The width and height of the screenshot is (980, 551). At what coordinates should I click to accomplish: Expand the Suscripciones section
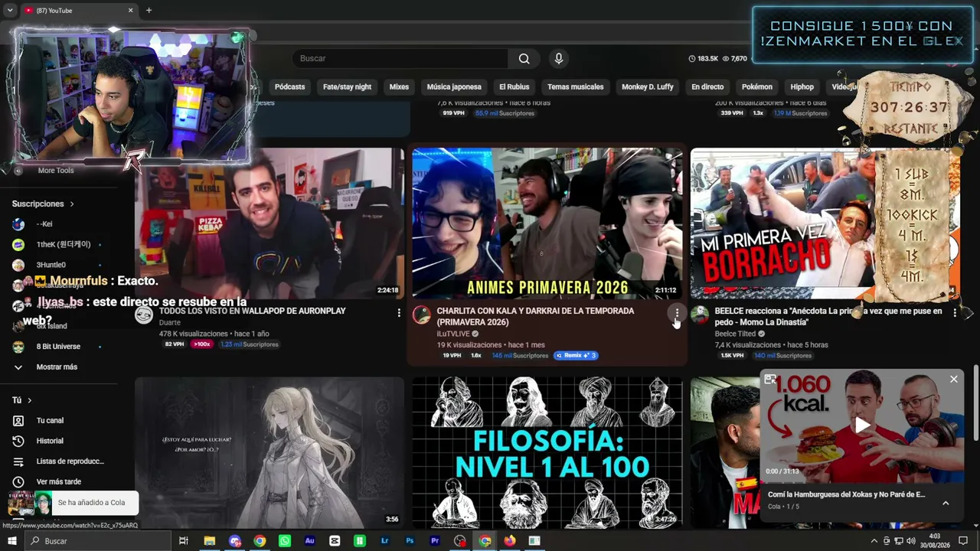pos(43,204)
